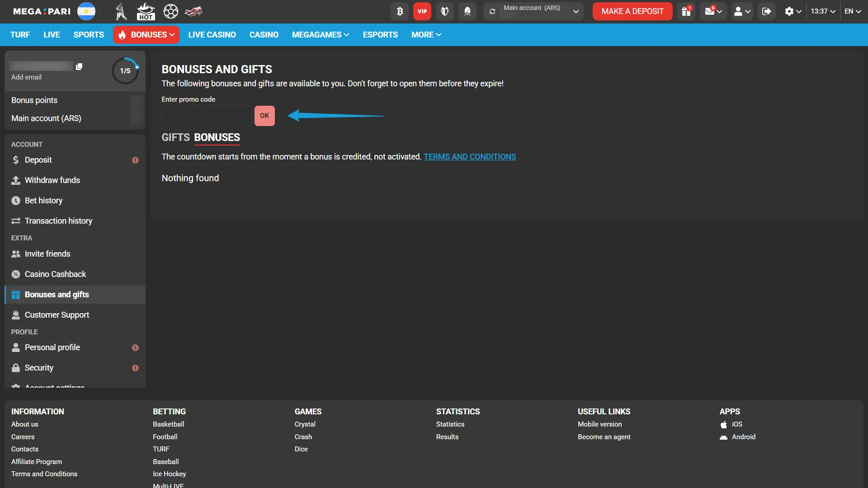
Task: Submit promo code with OK button
Action: (264, 116)
